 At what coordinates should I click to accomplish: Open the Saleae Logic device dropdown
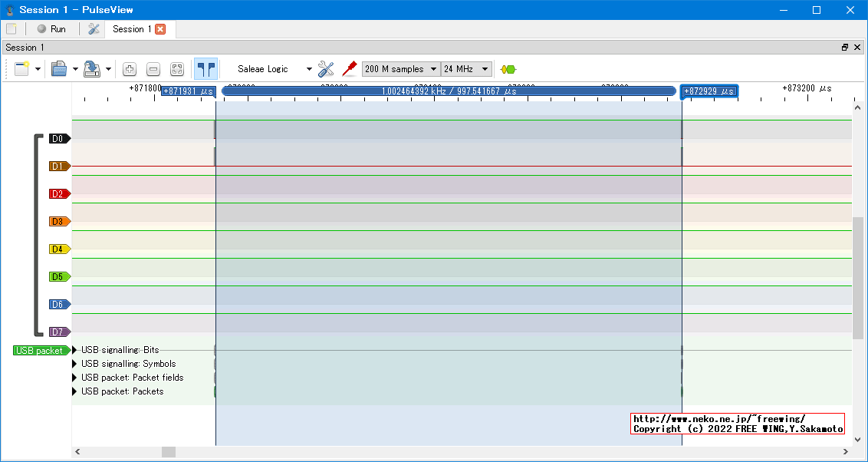(272, 69)
